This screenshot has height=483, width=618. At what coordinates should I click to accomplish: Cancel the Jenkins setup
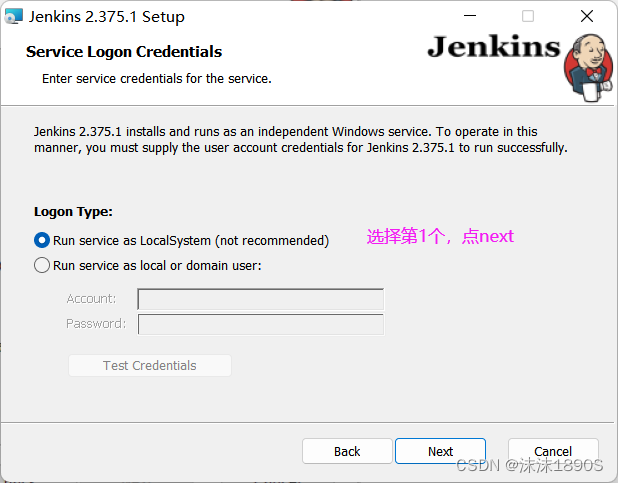coord(553,451)
